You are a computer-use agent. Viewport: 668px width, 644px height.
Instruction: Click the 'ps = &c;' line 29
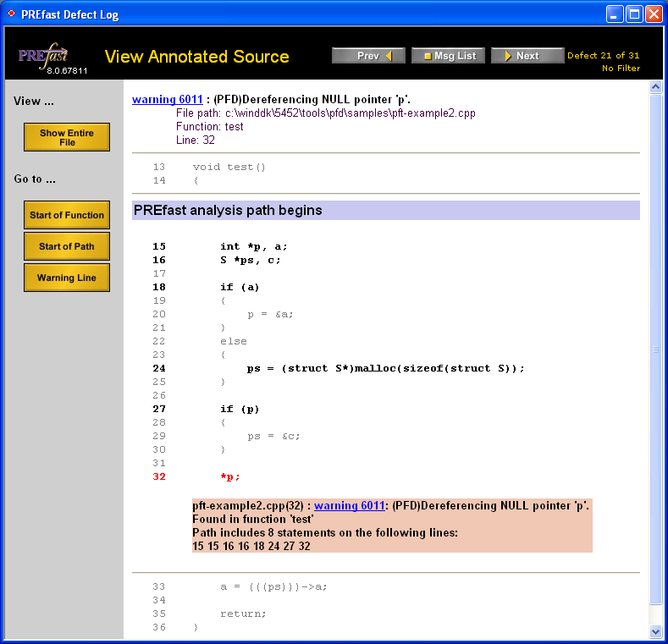click(273, 436)
